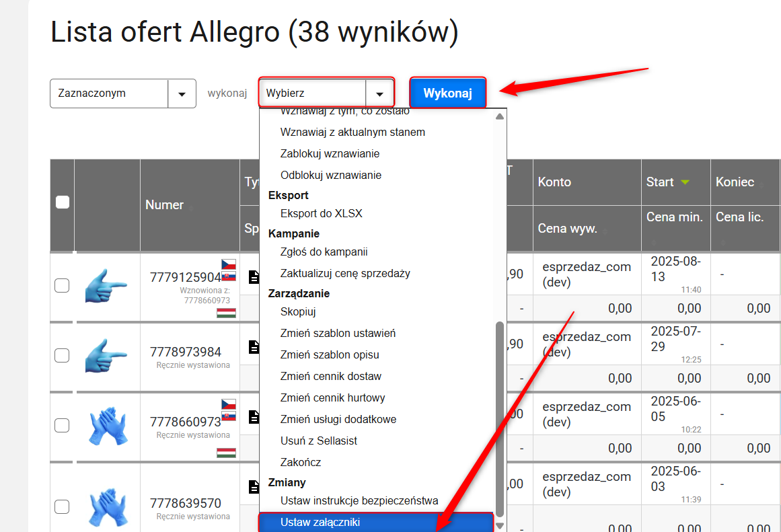Click document icon in row 7778660973
This screenshot has width=781, height=532.
(254, 416)
